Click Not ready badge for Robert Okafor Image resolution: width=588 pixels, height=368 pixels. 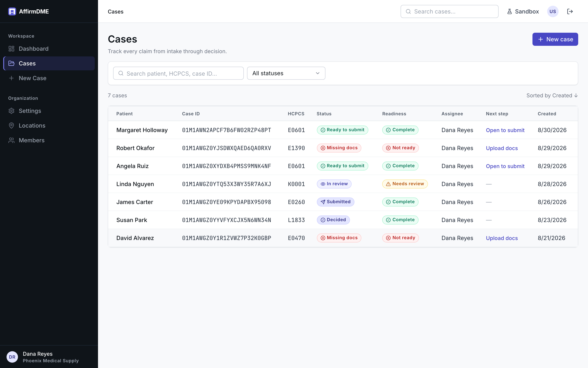click(400, 148)
